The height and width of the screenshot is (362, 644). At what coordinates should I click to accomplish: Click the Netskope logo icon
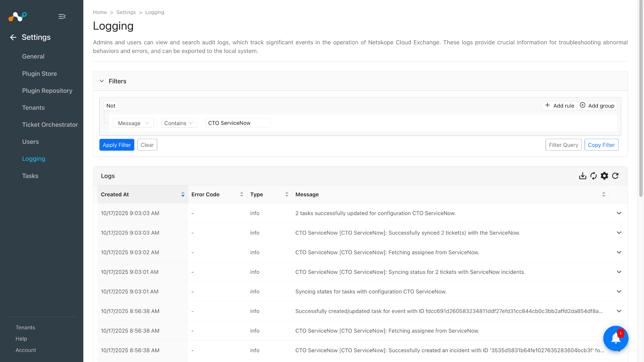[x=18, y=16]
